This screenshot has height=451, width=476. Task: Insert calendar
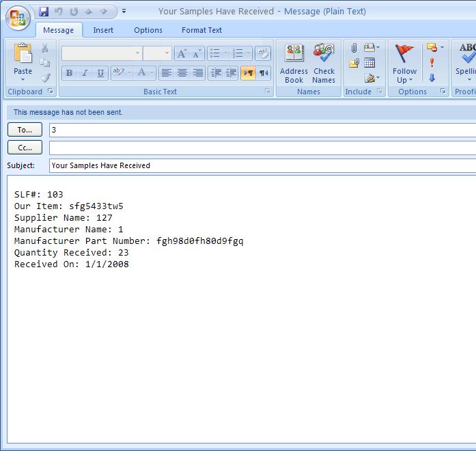[369, 63]
